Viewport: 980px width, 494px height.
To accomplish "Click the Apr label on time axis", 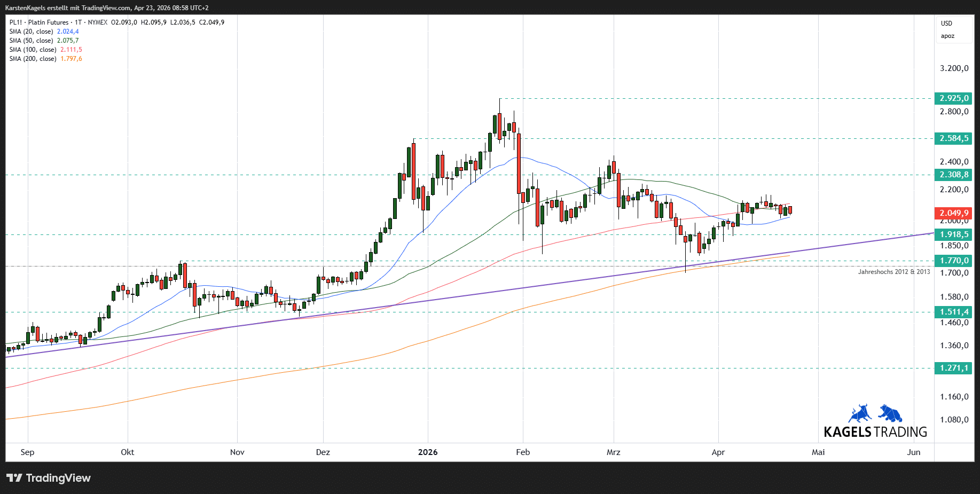I will point(718,452).
